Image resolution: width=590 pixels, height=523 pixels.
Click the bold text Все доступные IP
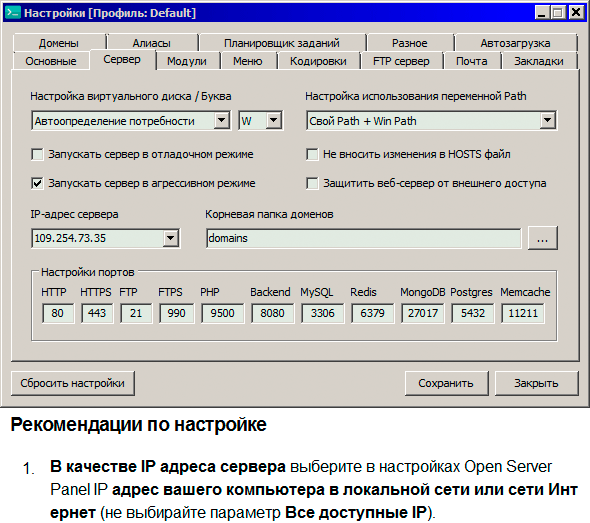point(356,512)
